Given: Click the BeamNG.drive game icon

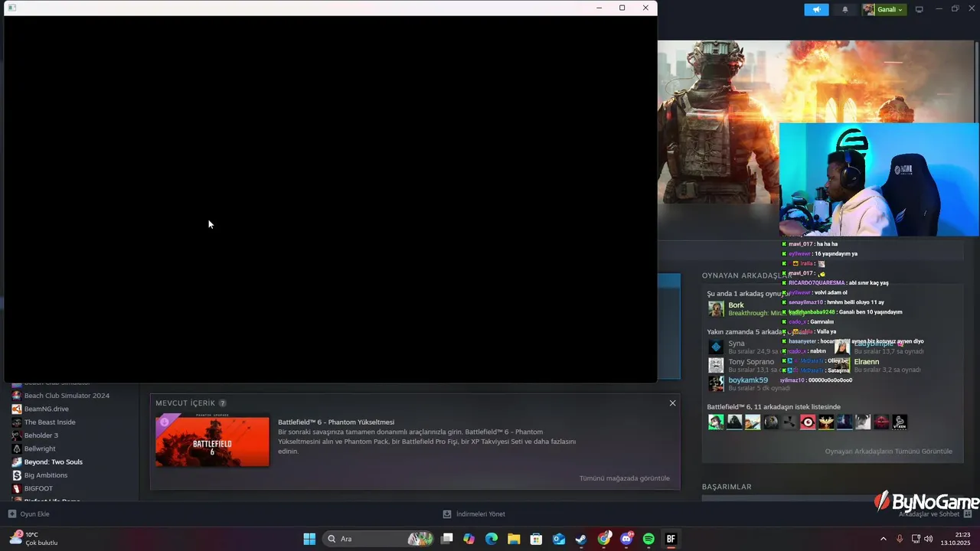Looking at the screenshot, I should pyautogui.click(x=17, y=409).
